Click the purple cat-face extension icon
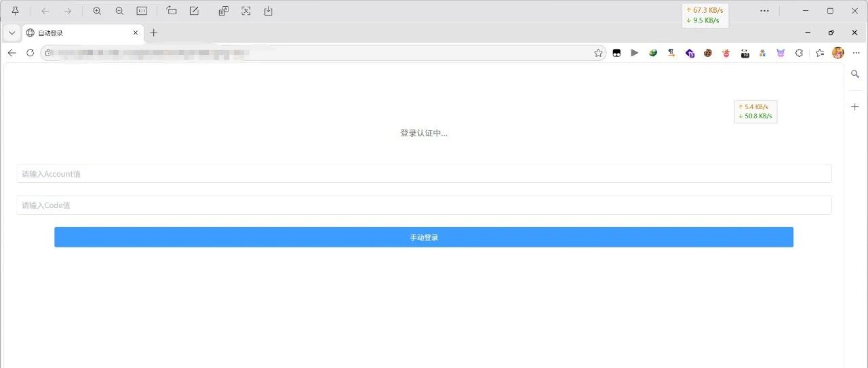868x368 pixels. click(781, 53)
